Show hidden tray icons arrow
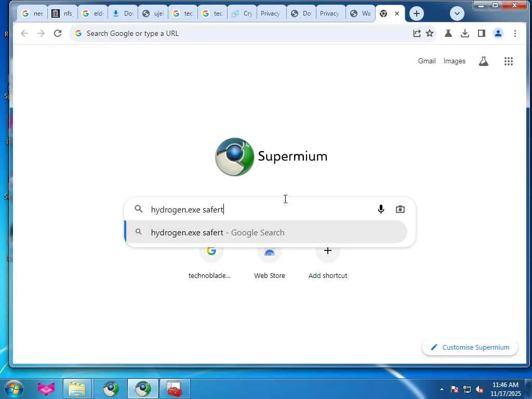532x399 pixels. point(442,389)
